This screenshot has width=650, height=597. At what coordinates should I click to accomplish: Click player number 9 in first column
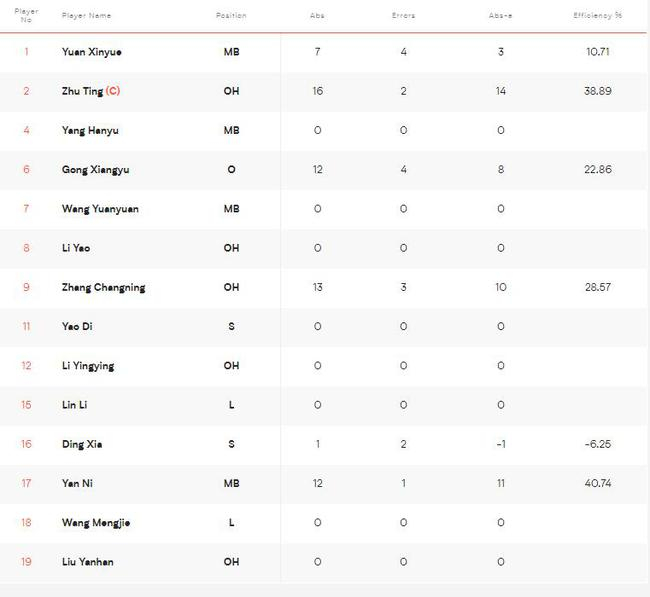coord(27,288)
